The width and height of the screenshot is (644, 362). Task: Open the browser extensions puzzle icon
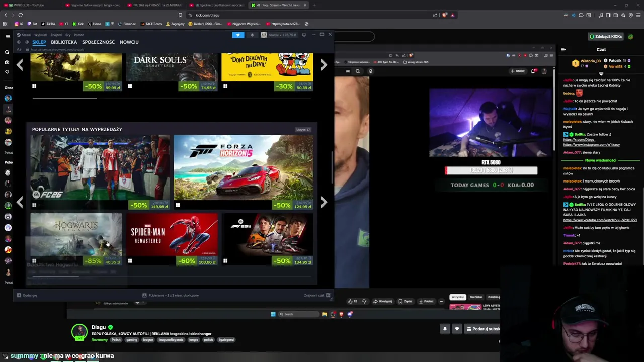[581, 15]
